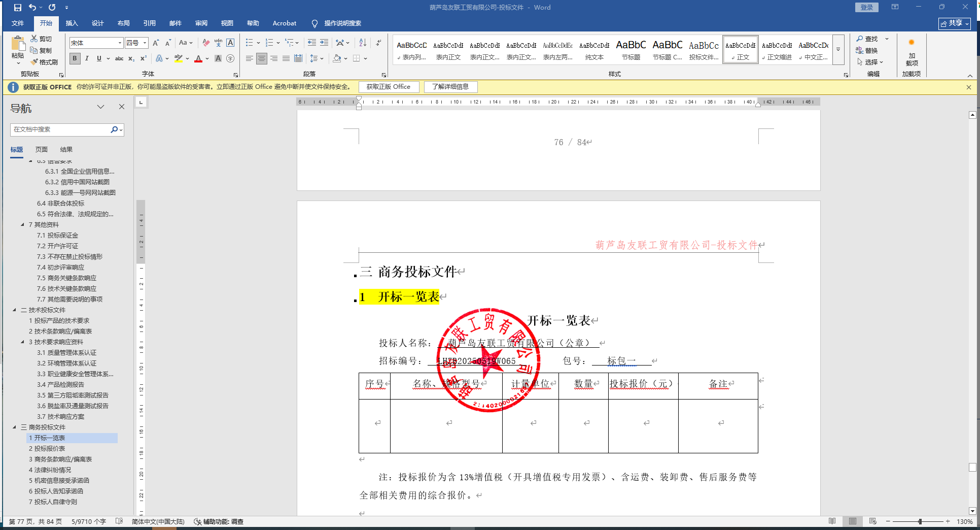
Task: Click the '获取正版 Office' button
Action: (389, 87)
